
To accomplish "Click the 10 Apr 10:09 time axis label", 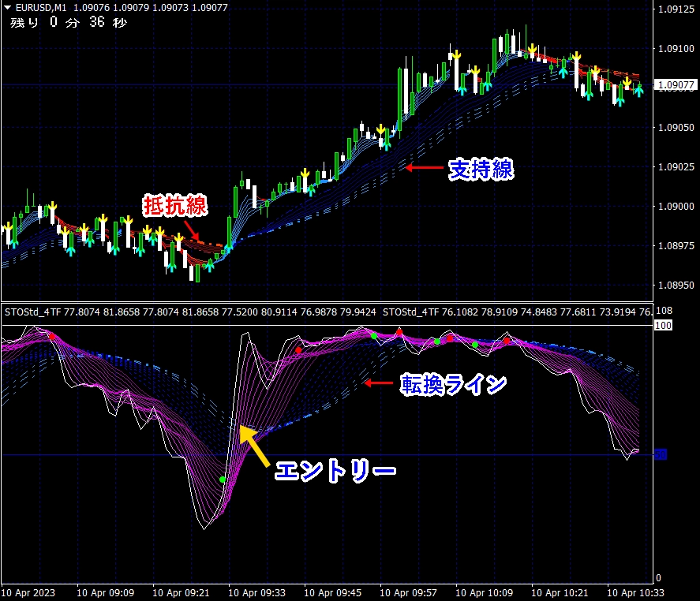I will coord(484,593).
